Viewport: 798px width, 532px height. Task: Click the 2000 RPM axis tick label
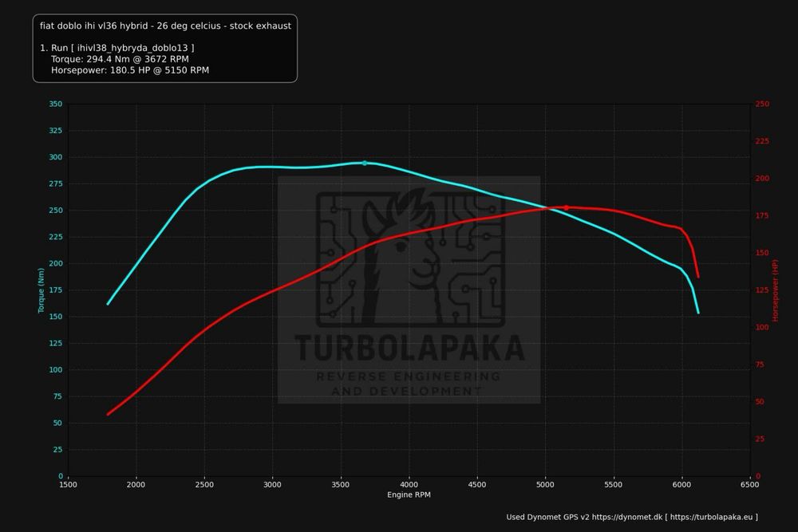click(x=136, y=485)
